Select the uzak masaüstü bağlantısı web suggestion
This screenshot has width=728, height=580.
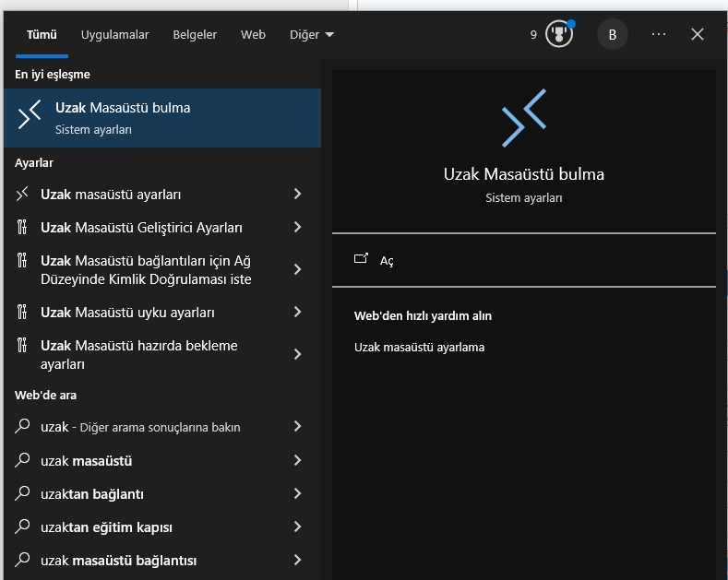[119, 561]
